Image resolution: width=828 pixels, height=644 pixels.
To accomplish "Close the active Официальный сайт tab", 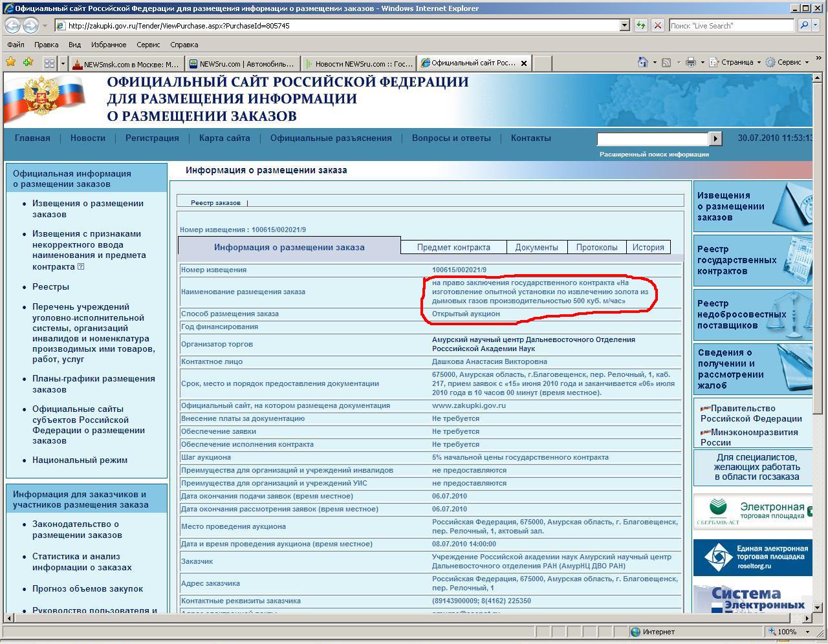I will coord(524,63).
